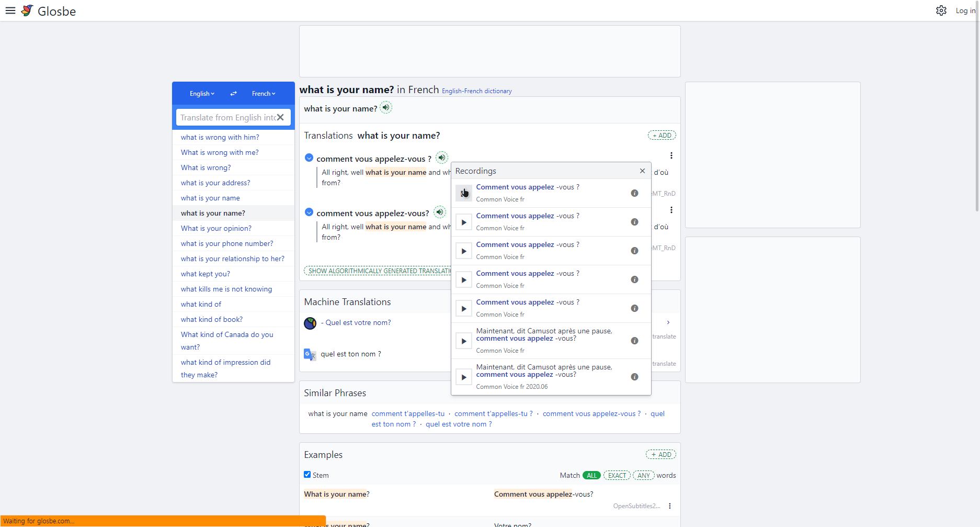Play pronunciation of 'what is your name?'

pos(386,107)
